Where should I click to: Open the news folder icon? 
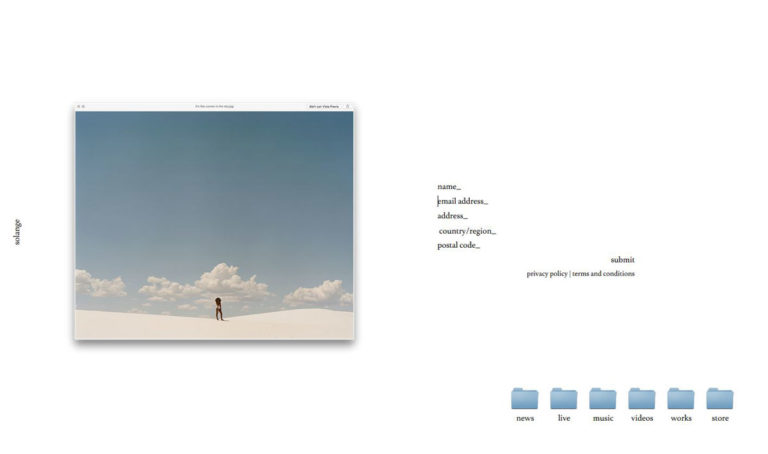pos(525,399)
